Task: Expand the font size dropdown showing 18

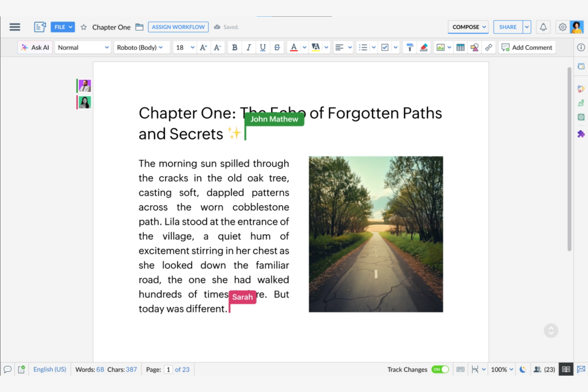Action: (x=184, y=47)
